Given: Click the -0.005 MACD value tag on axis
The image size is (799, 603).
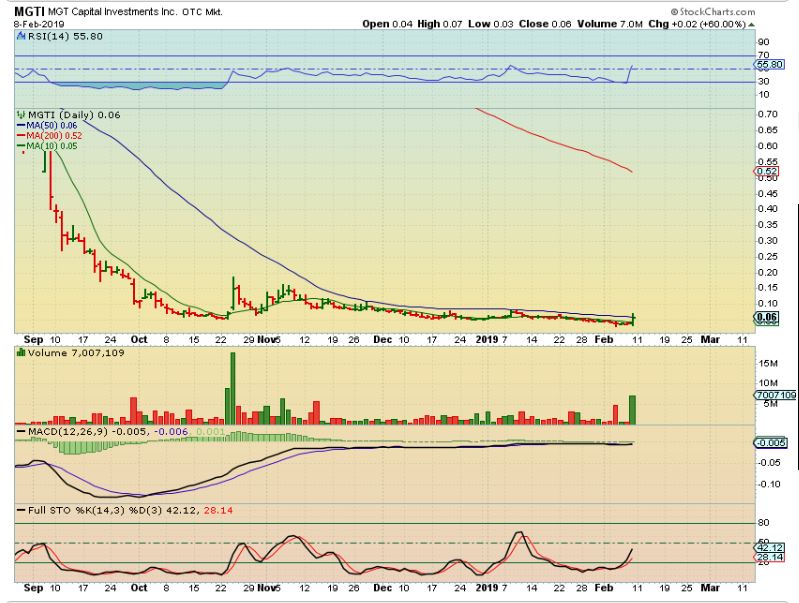Looking at the screenshot, I should click(x=770, y=442).
